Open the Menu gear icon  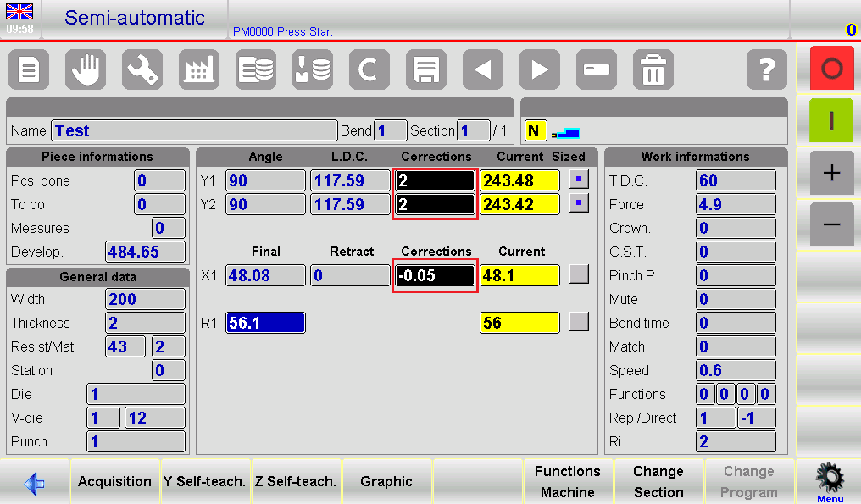coord(830,482)
